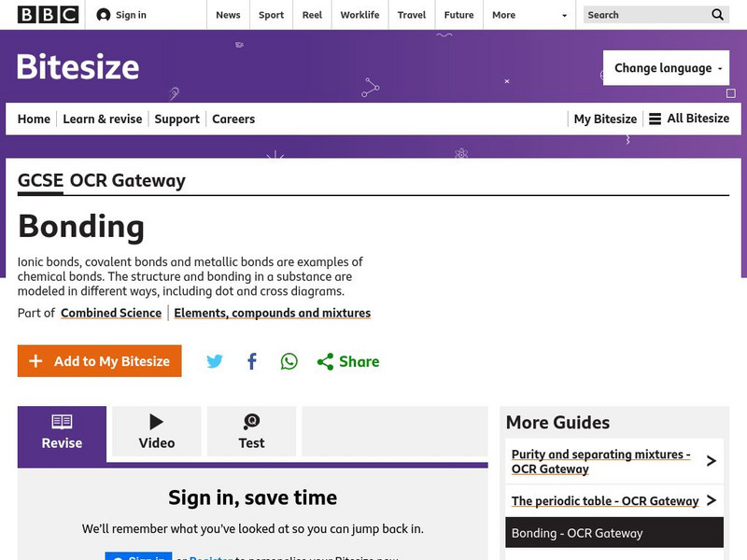Open Worklife in top nav

pos(359,15)
